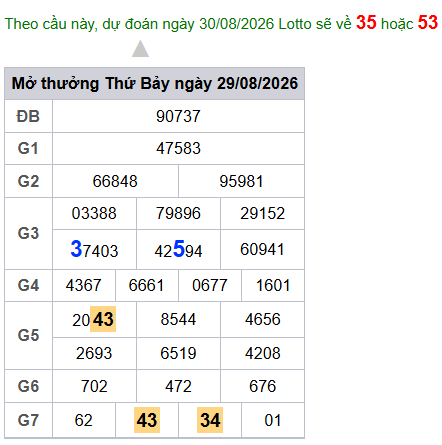Select G5 number 6519
Screen dimensions: 442x445
coord(178,353)
